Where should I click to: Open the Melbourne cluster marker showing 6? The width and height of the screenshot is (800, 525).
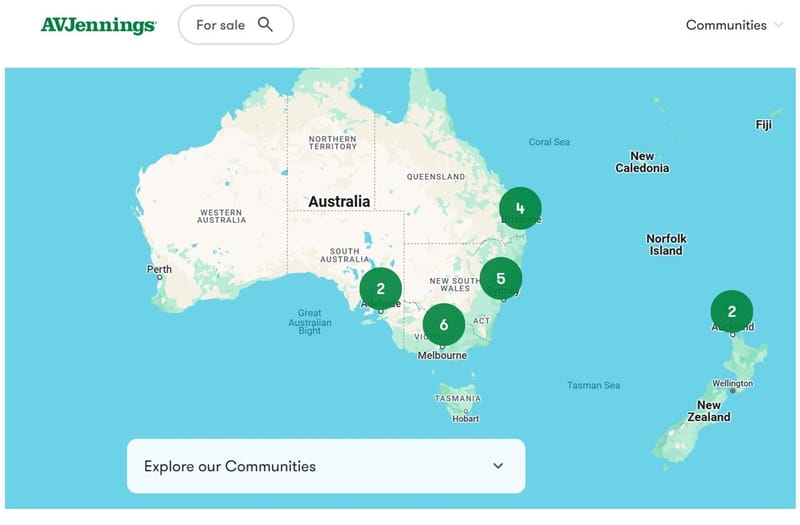click(x=443, y=324)
